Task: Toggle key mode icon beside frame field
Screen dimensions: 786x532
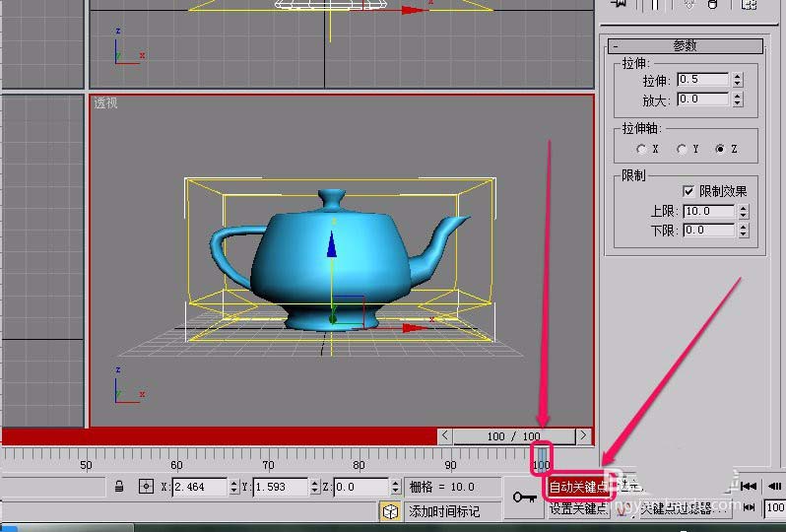Action: (749, 508)
